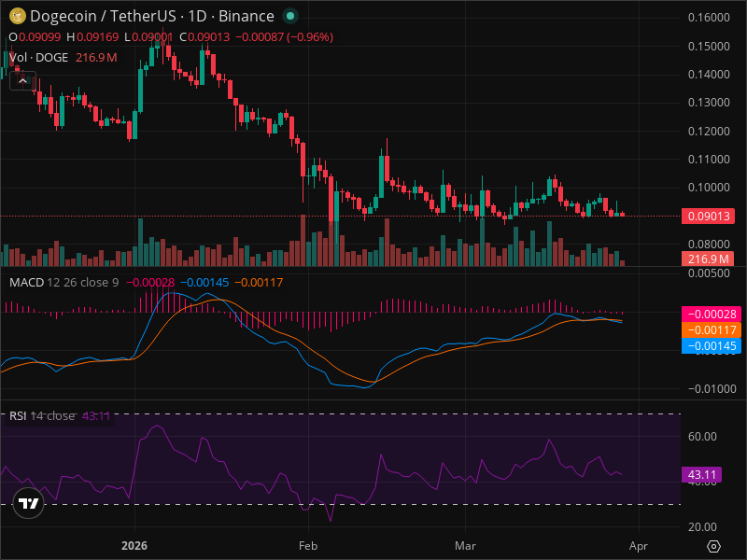
Task: Click the close value C0.09013 in header
Action: [204, 37]
